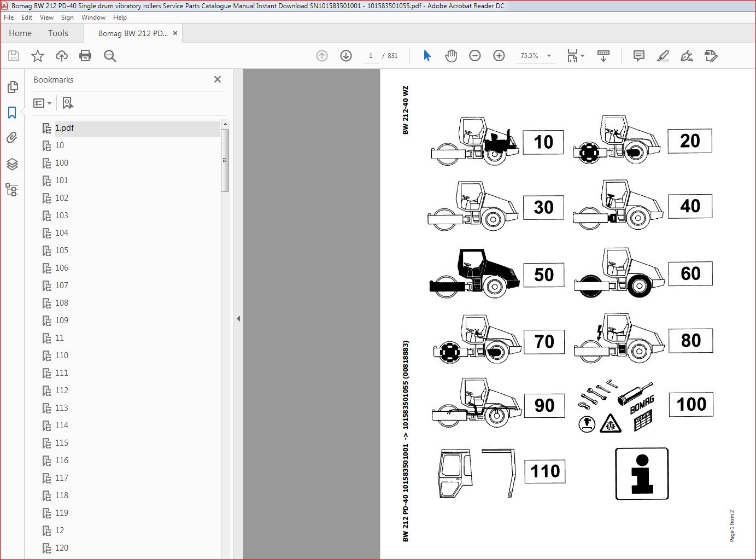Screen dimensions: 756x560
Task: Click the Save file icon
Action: point(14,56)
